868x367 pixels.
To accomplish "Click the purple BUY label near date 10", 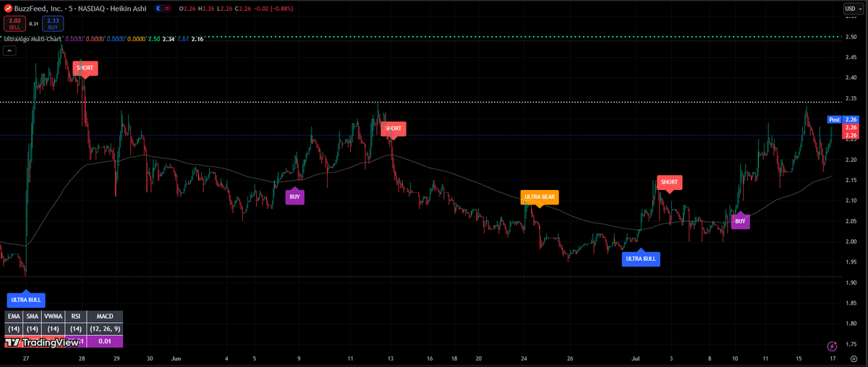I will (740, 221).
